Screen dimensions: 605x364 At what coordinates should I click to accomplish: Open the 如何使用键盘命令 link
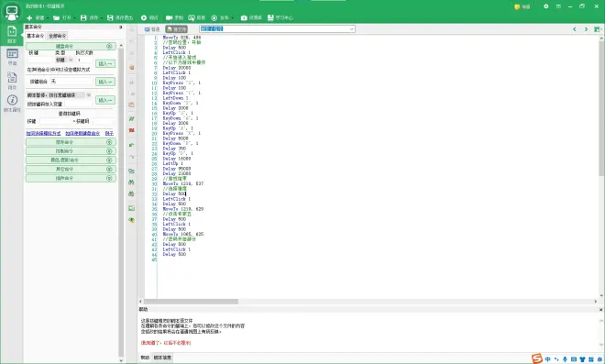click(x=82, y=133)
